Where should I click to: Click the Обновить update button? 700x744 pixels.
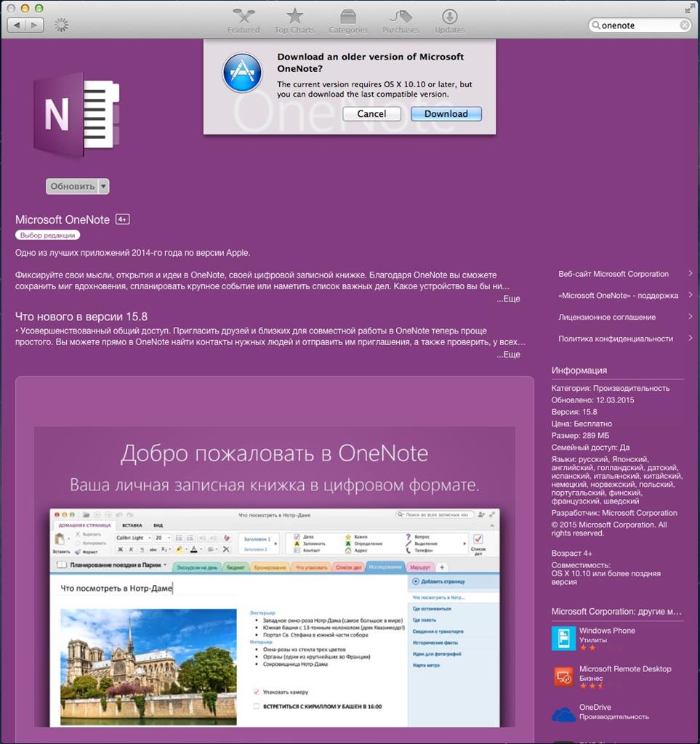coord(73,187)
